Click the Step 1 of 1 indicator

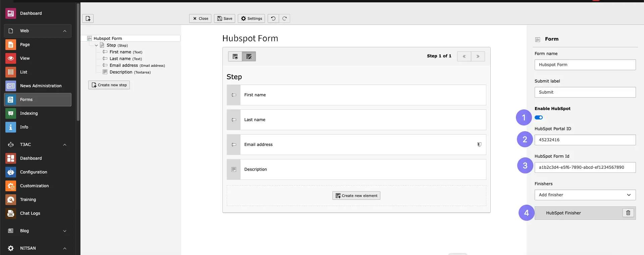(439, 56)
